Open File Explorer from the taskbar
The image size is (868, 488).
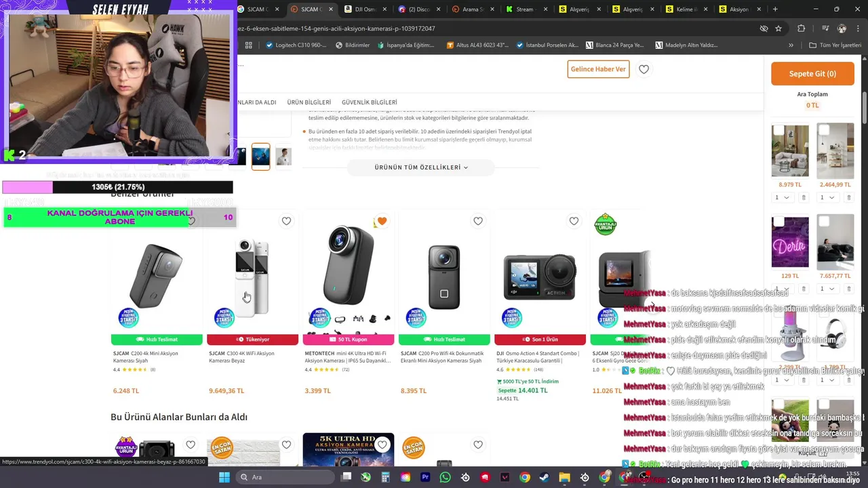[x=564, y=477]
